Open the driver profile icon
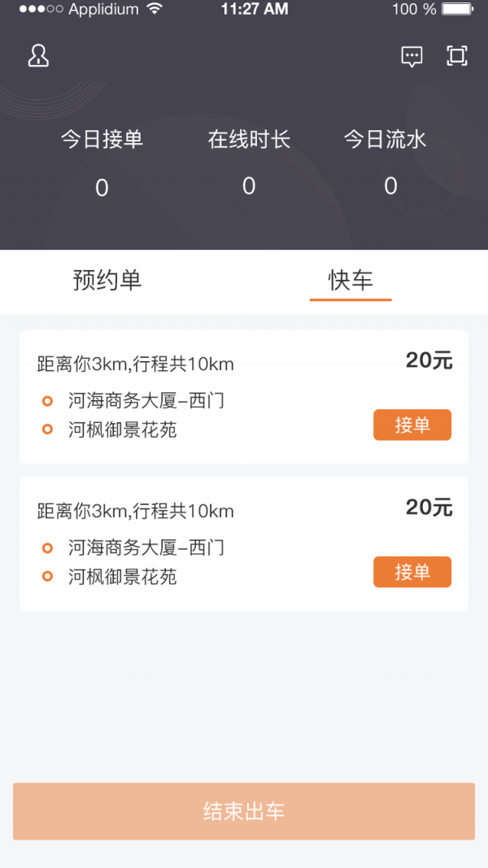488x868 pixels. (37, 55)
